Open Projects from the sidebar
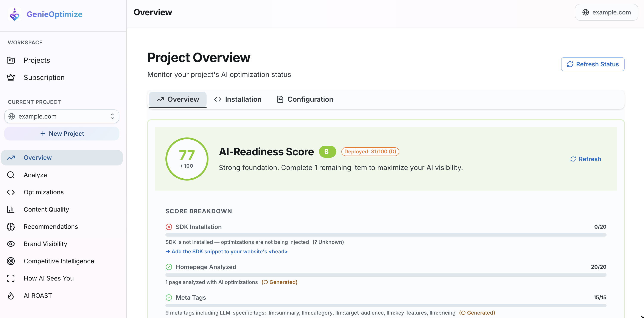 (36, 60)
